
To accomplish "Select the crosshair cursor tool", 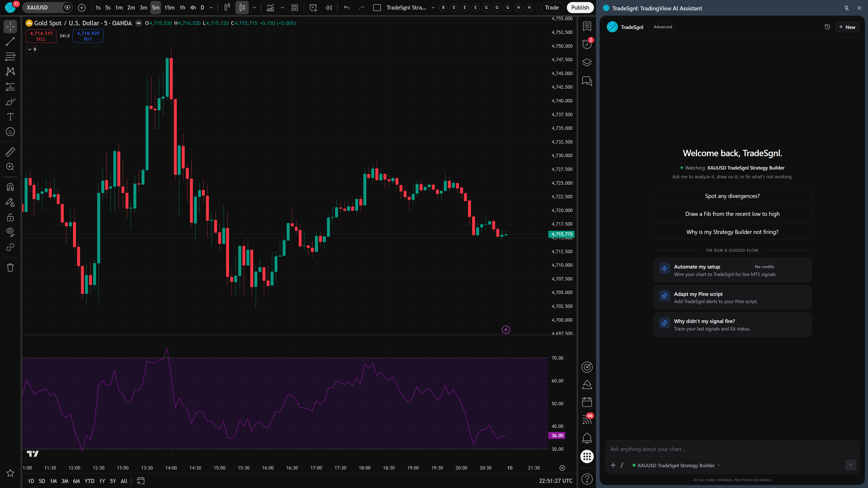I will click(x=10, y=27).
